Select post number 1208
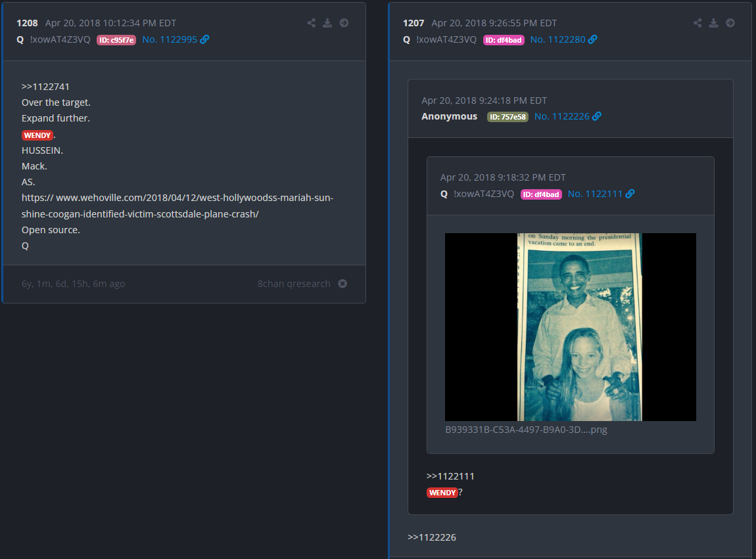This screenshot has height=559, width=756. [27, 23]
